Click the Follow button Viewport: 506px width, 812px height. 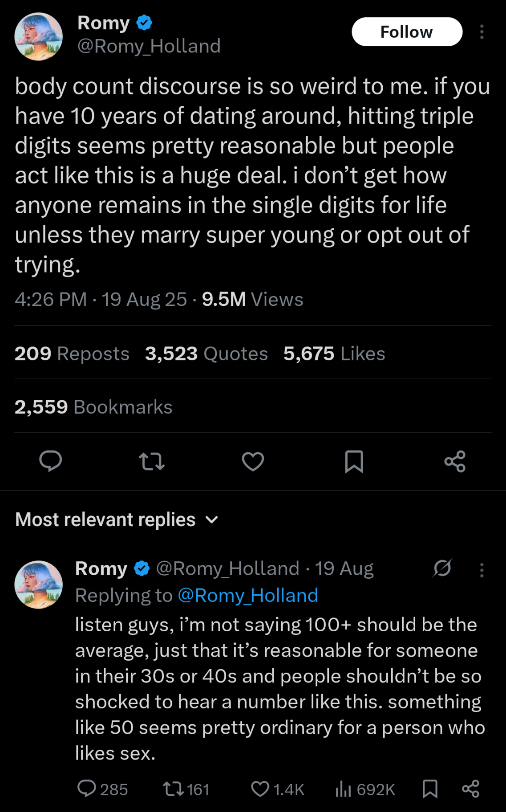point(407,32)
